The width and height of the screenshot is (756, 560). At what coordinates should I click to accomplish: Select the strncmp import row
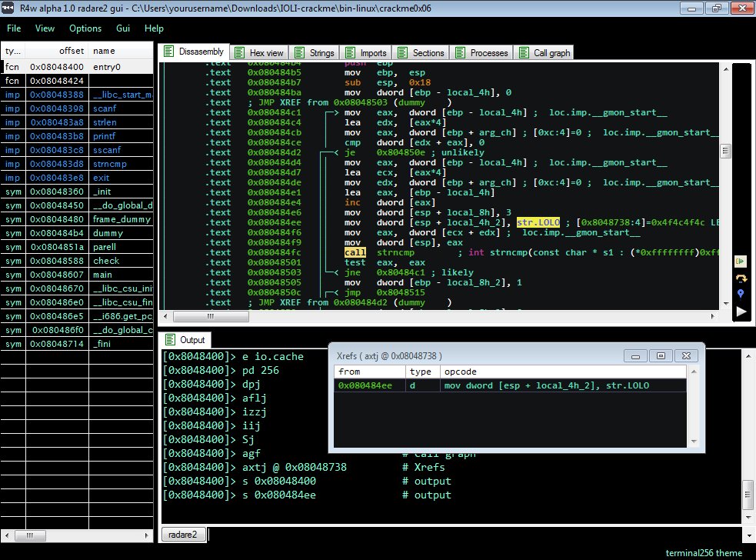[77, 164]
